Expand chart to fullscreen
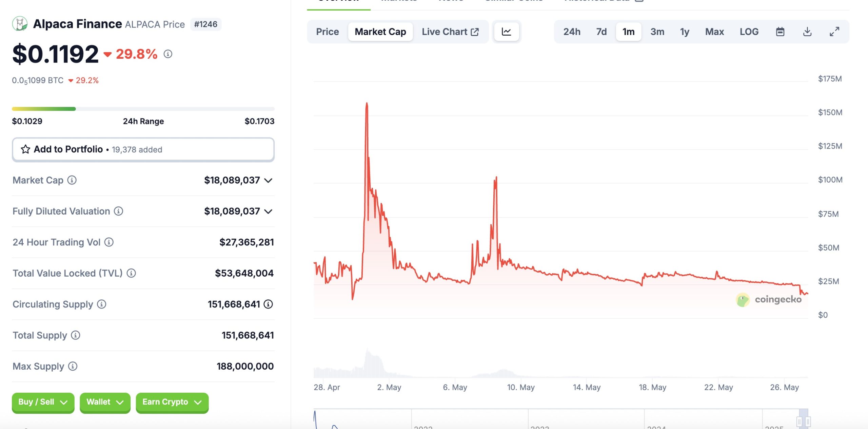868x429 pixels. [x=834, y=32]
